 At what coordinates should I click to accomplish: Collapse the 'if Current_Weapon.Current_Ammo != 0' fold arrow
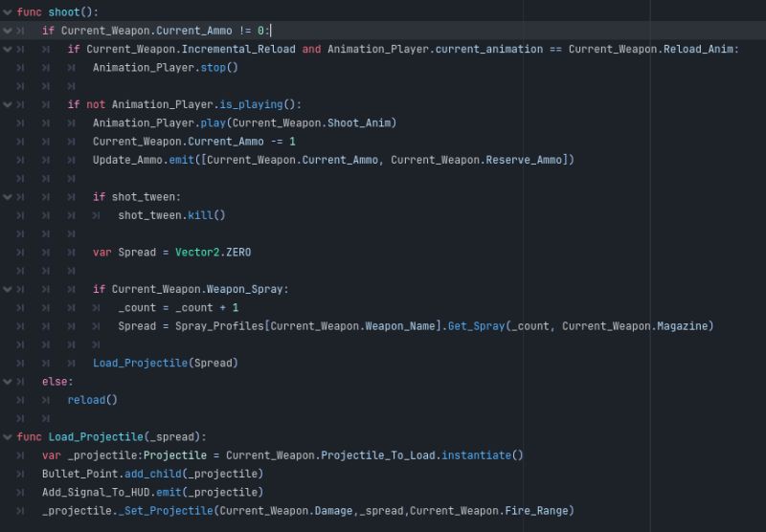(8, 31)
